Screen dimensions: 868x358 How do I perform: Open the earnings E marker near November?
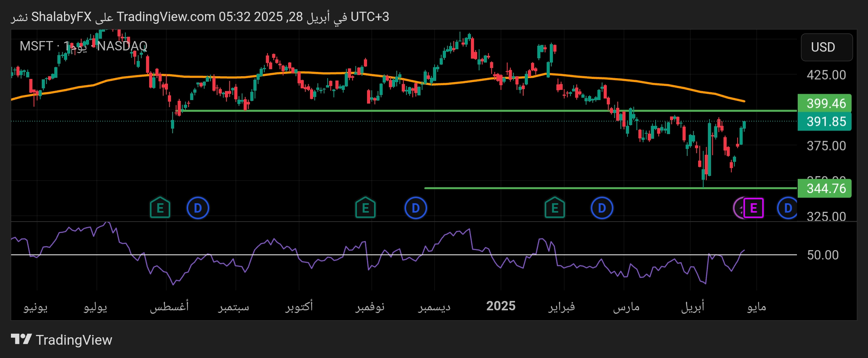(365, 208)
